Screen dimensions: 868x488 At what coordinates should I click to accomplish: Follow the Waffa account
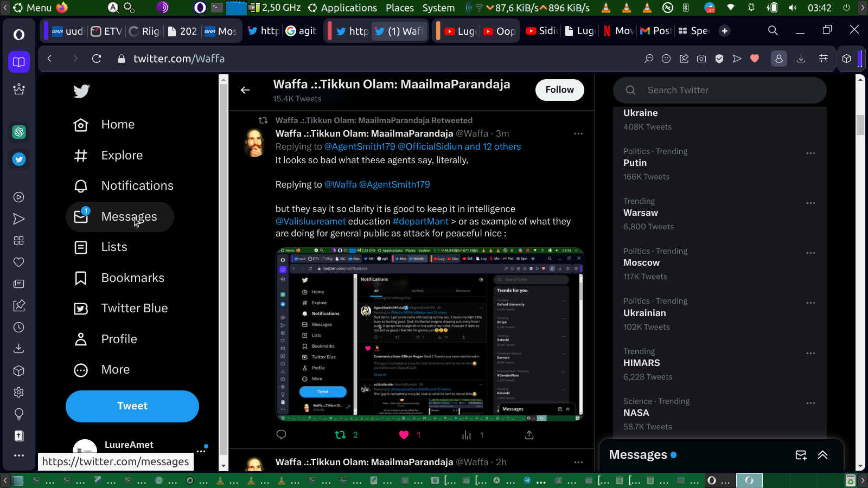(560, 90)
